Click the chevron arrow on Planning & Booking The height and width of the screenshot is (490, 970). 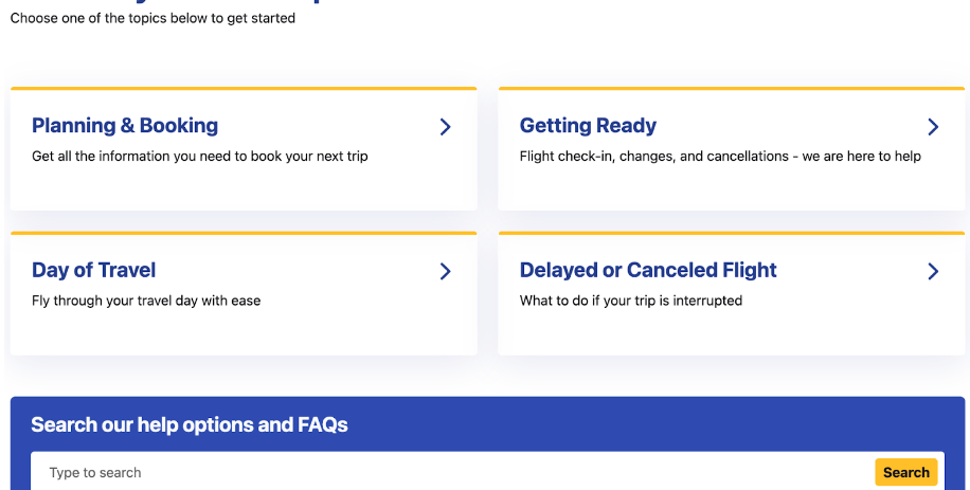click(x=445, y=127)
